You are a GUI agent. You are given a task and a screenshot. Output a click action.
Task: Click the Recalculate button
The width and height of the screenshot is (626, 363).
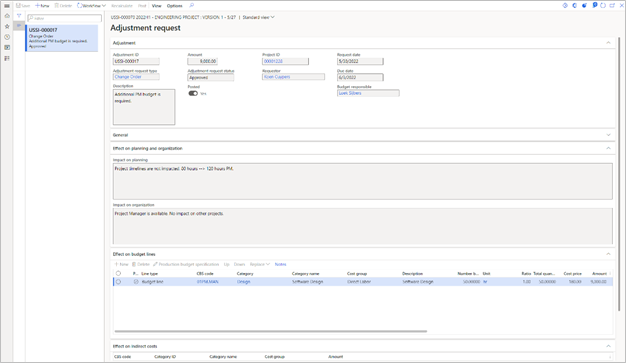pyautogui.click(x=122, y=6)
